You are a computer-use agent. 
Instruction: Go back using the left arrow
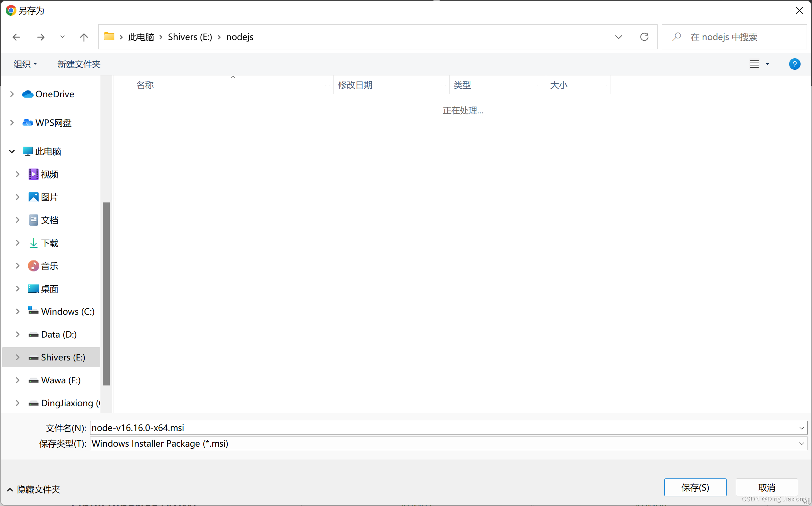tap(16, 37)
